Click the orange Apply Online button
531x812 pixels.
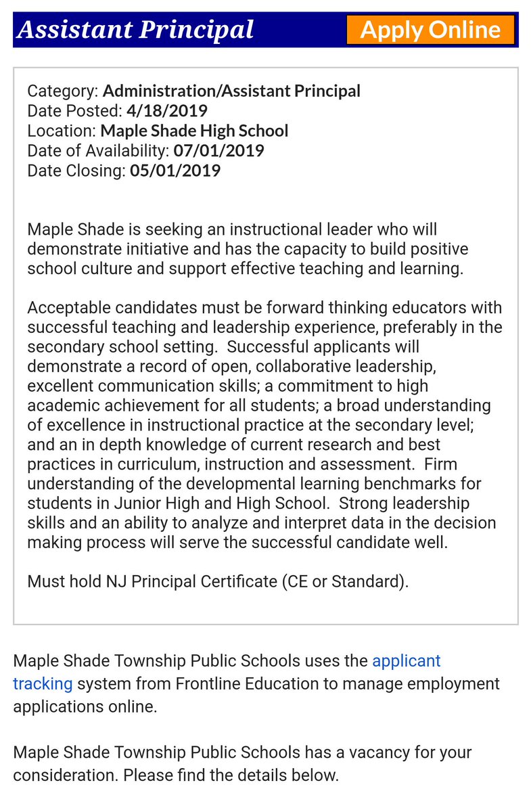pyautogui.click(x=430, y=30)
